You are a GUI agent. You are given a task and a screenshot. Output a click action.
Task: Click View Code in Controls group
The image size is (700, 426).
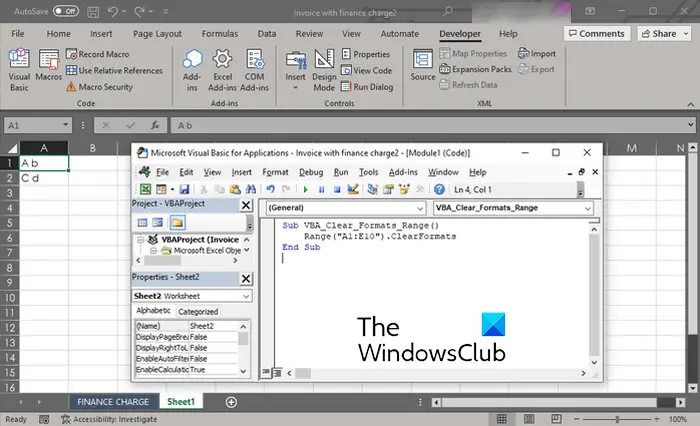367,71
